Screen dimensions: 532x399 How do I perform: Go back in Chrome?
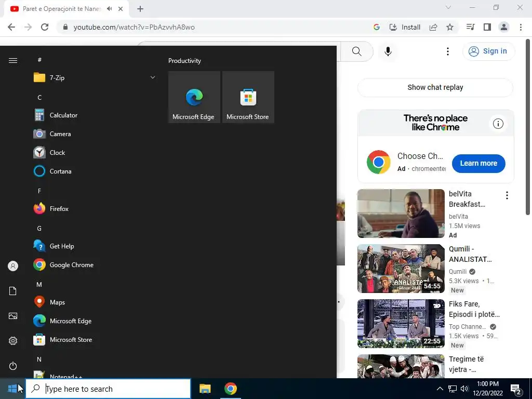coord(11,27)
